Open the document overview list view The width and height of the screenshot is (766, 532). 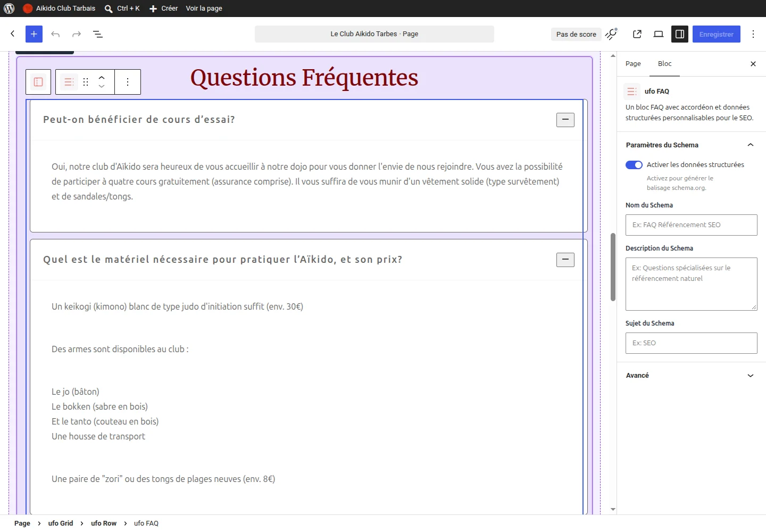[98, 34]
